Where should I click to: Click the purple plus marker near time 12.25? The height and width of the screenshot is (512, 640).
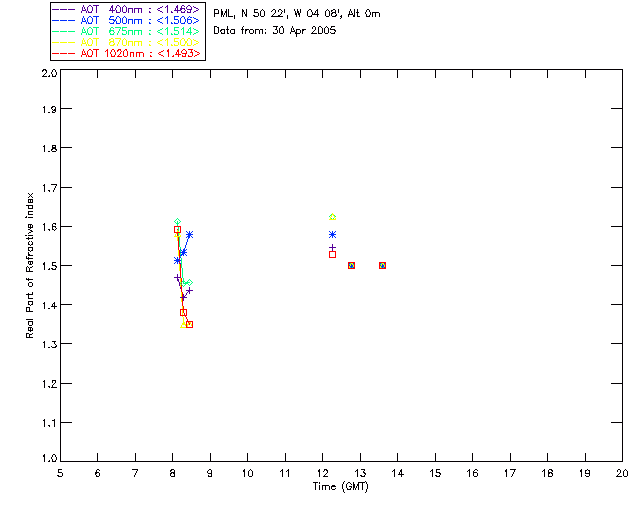(x=333, y=247)
